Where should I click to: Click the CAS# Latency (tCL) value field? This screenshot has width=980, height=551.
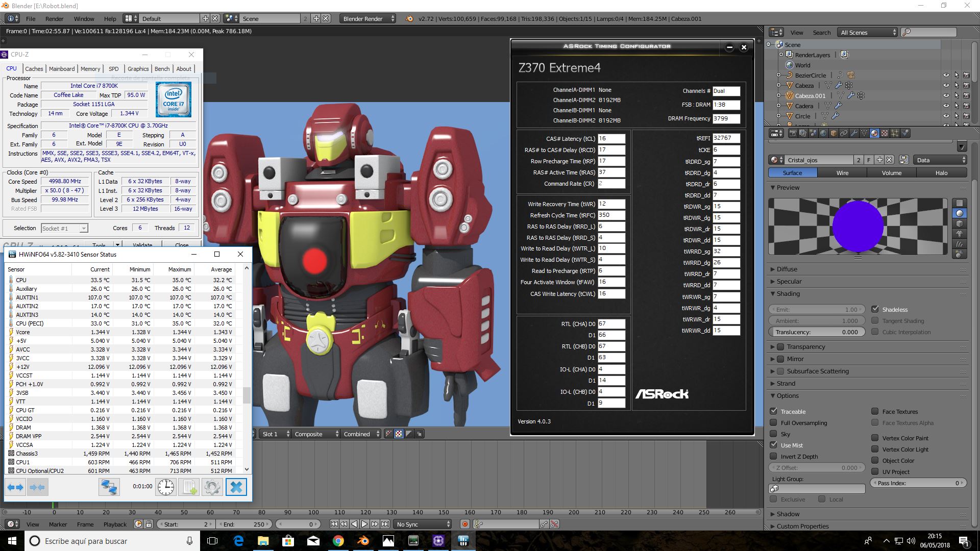(x=611, y=139)
